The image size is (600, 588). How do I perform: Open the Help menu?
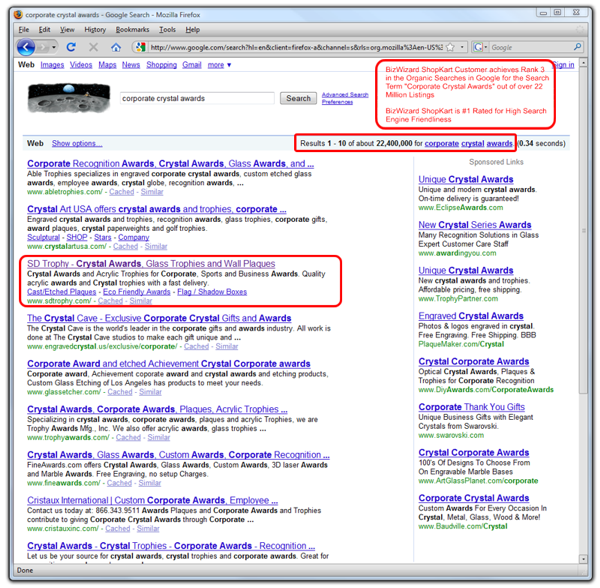click(192, 29)
